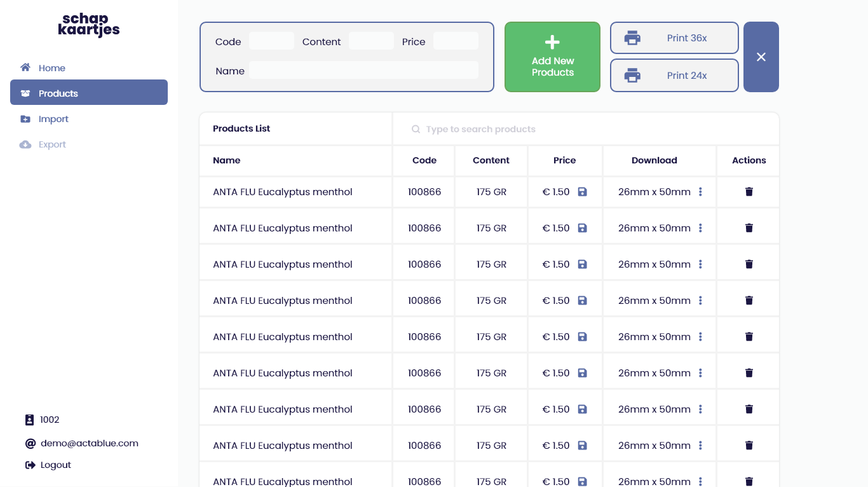
Task: Click the Type to search products box
Action: (x=585, y=129)
